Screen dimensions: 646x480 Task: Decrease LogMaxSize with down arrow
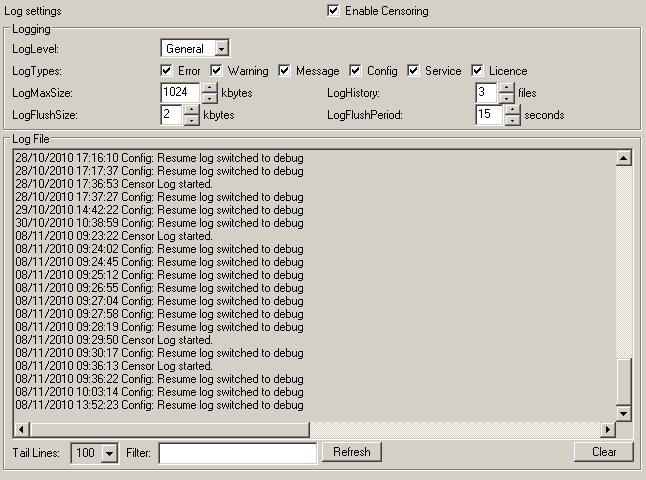coord(209,98)
